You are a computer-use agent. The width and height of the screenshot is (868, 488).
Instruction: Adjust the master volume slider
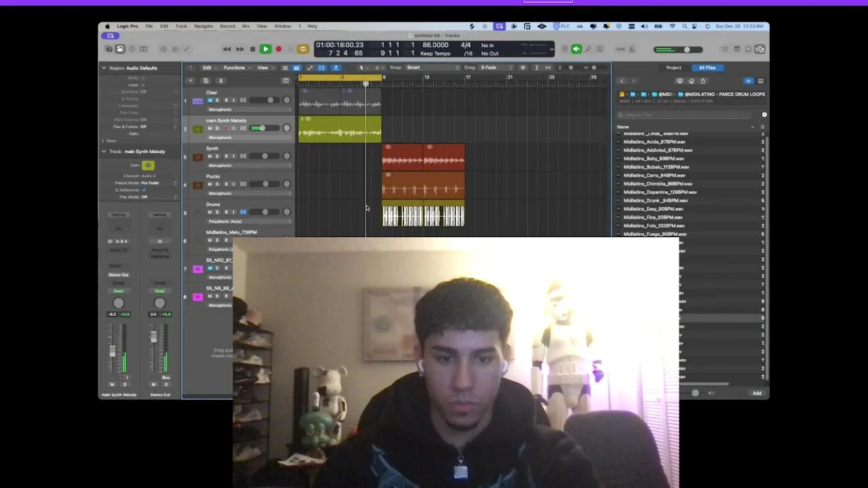[x=678, y=49]
